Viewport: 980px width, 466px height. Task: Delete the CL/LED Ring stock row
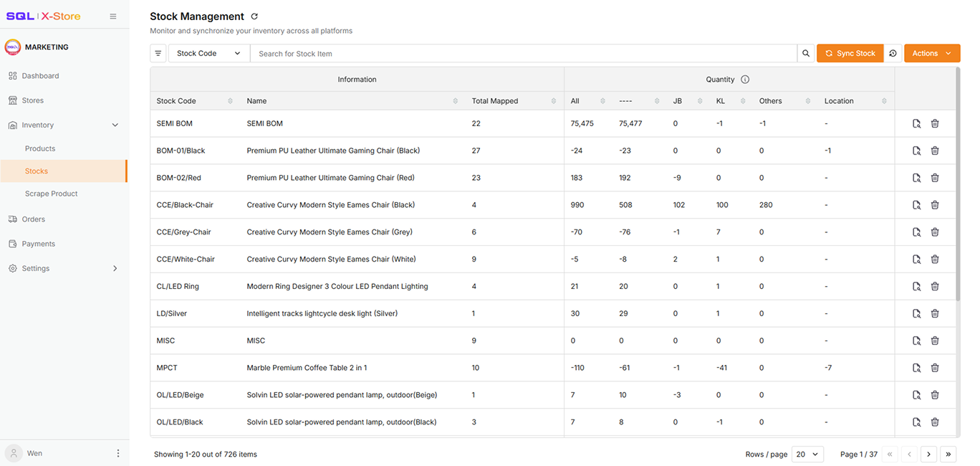(x=935, y=286)
